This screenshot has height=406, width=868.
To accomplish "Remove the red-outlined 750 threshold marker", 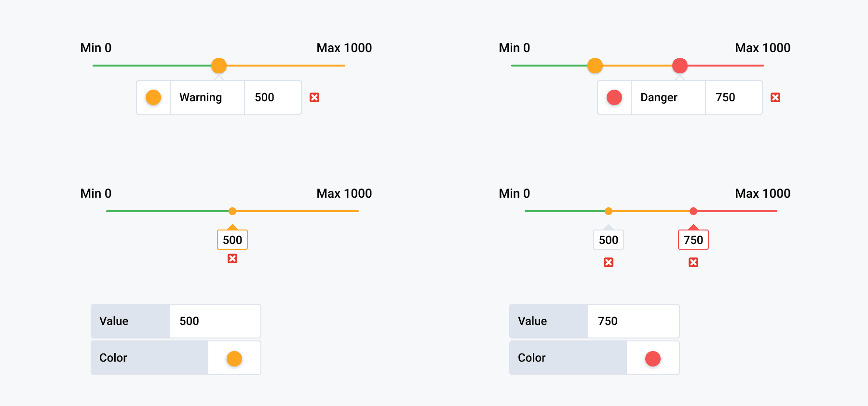I will point(693,262).
